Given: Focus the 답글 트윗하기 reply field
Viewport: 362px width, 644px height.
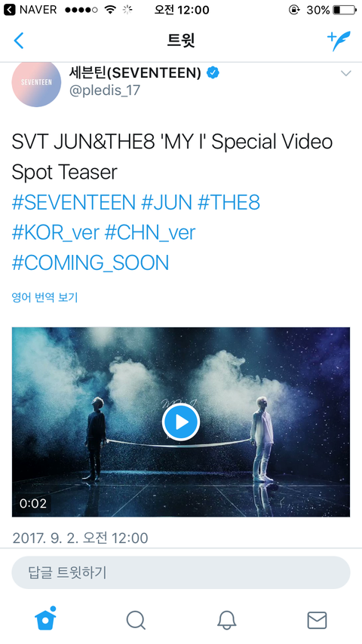Looking at the screenshot, I should coord(181,572).
